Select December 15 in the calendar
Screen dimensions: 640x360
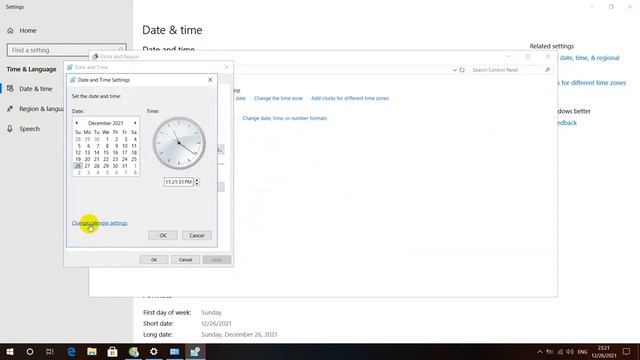pyautogui.click(x=106, y=152)
